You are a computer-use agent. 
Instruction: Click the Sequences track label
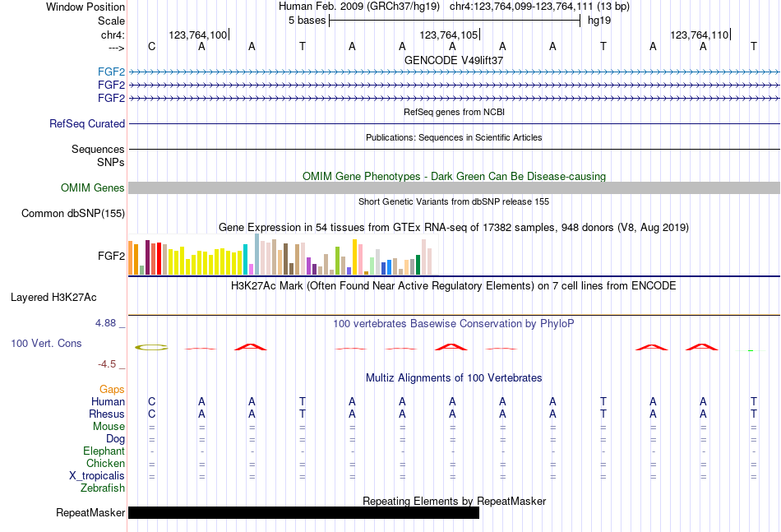98,149
